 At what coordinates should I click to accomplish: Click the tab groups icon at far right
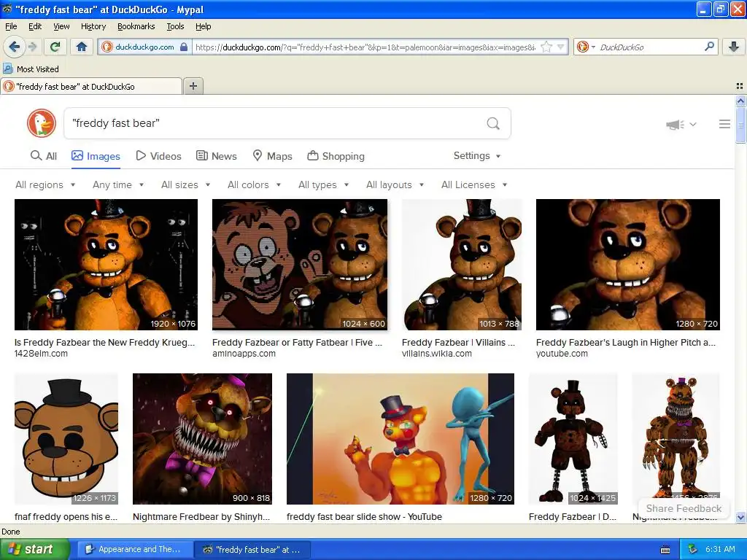tap(740, 86)
